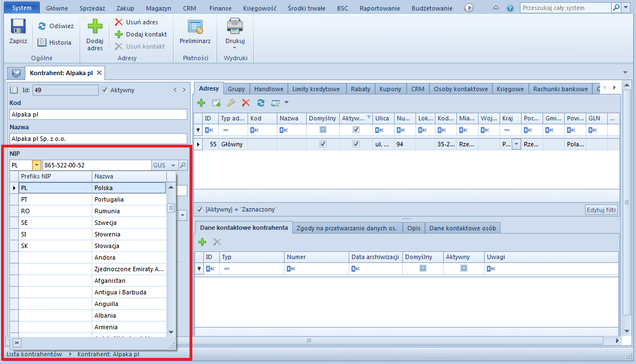Click the system search magnifier icon
636x364 pixels.
[616, 7]
